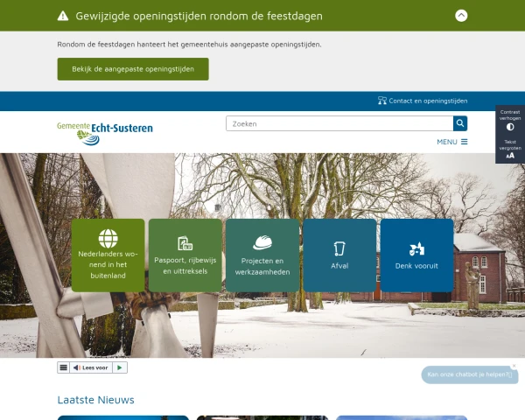525x420 pixels.
Task: Click the Lees voor speaker button
Action: [x=91, y=367]
